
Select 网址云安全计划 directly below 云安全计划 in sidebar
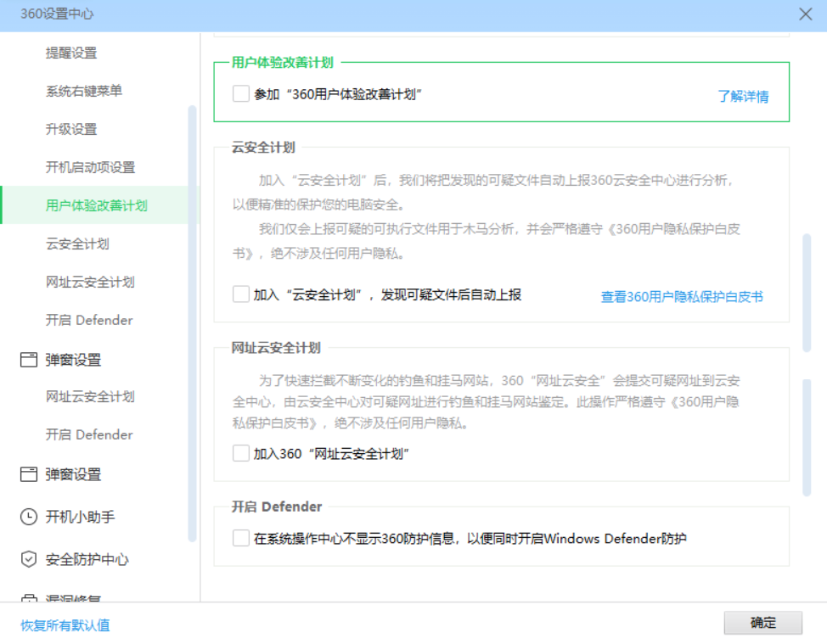click(90, 282)
